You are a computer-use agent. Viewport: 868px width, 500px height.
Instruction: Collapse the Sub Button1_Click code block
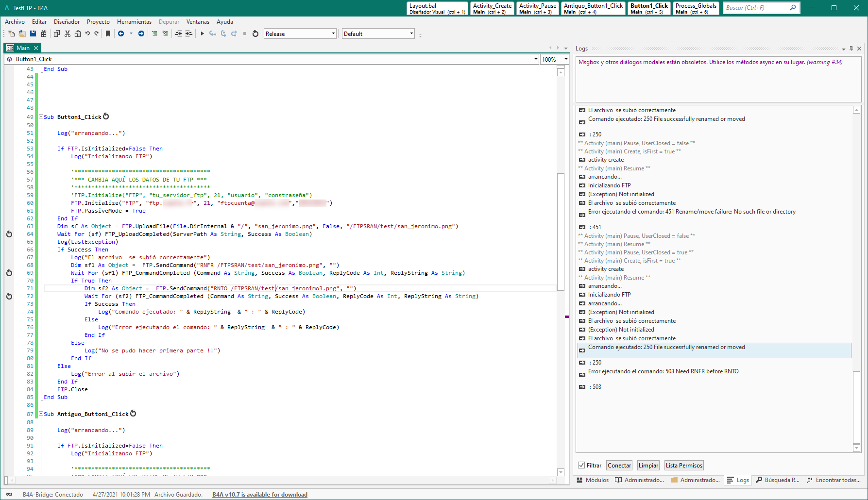tap(41, 117)
